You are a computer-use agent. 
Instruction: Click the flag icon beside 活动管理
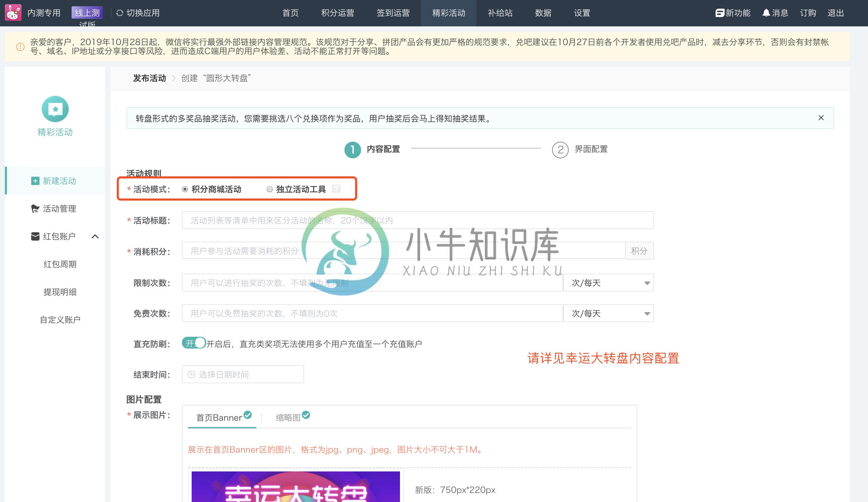[x=35, y=209]
